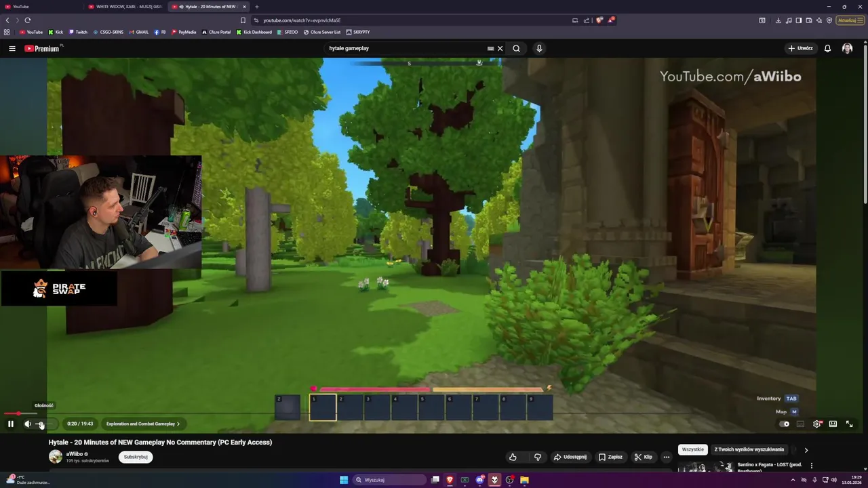Mute the video via the speaker icon

pos(28,424)
